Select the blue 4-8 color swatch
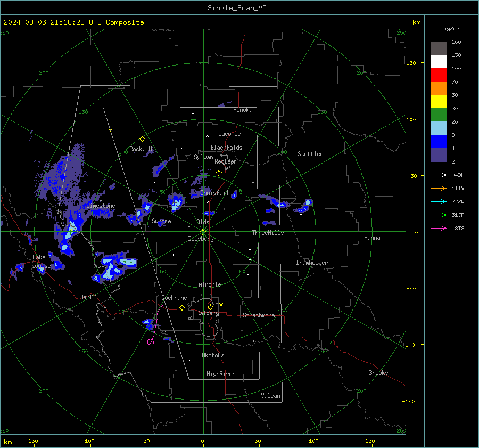The image size is (479, 448). coord(439,142)
